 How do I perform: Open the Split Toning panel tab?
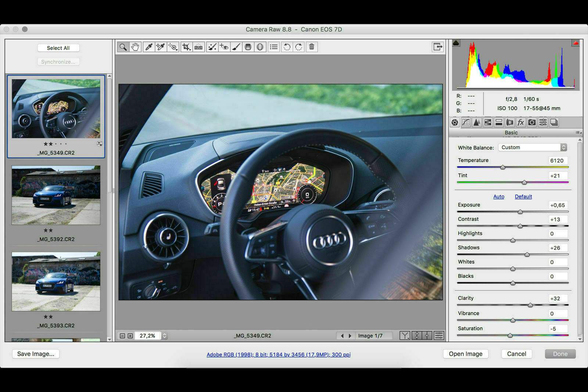click(499, 122)
